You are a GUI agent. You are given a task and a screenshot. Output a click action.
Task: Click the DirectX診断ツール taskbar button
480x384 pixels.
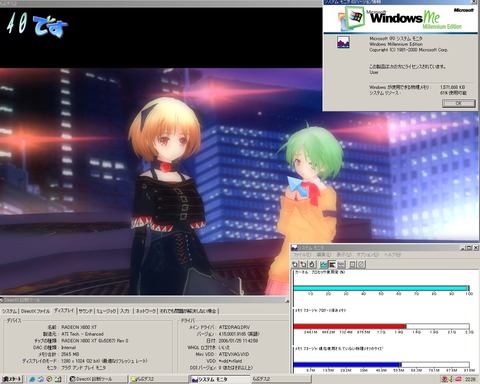[98, 379]
